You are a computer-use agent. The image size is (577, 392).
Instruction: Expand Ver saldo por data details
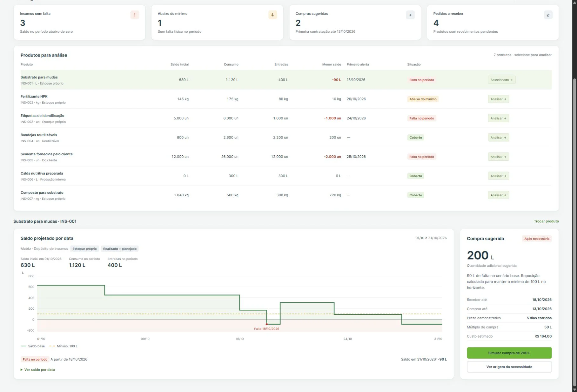tap(38, 370)
